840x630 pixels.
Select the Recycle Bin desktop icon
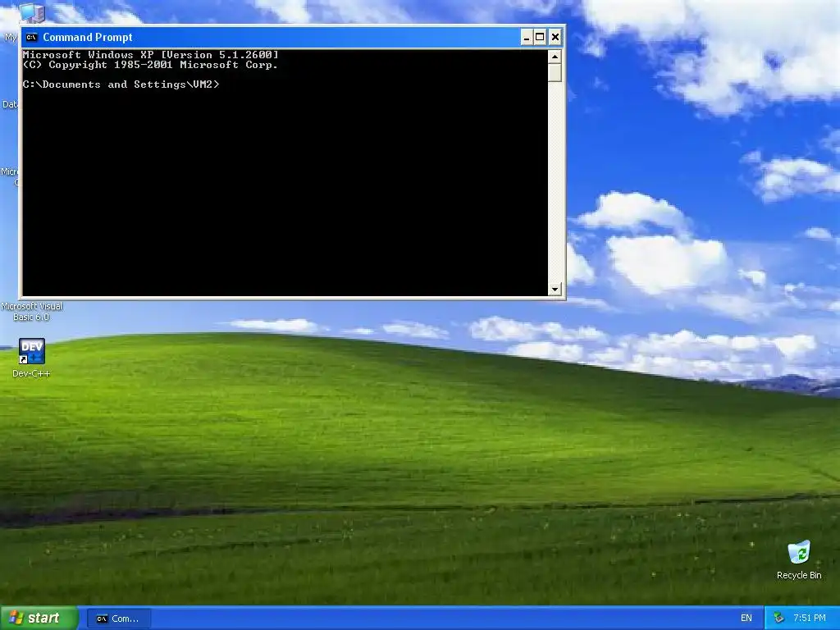(799, 552)
